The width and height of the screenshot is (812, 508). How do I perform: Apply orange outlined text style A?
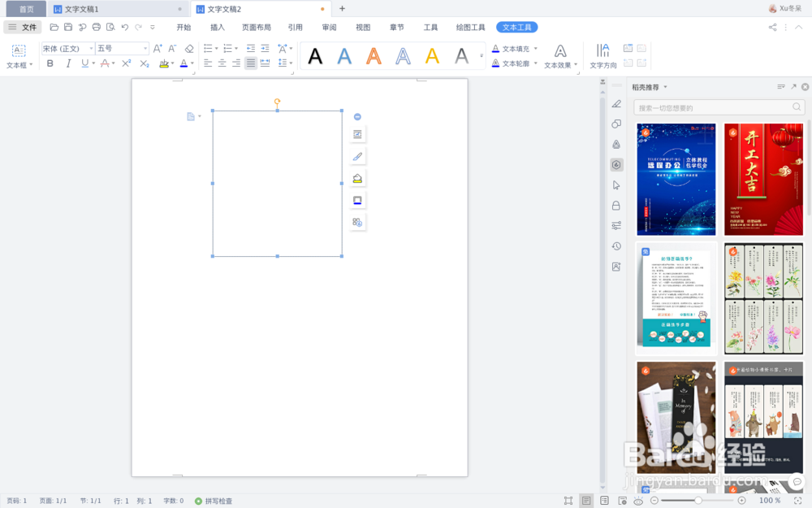click(x=374, y=56)
